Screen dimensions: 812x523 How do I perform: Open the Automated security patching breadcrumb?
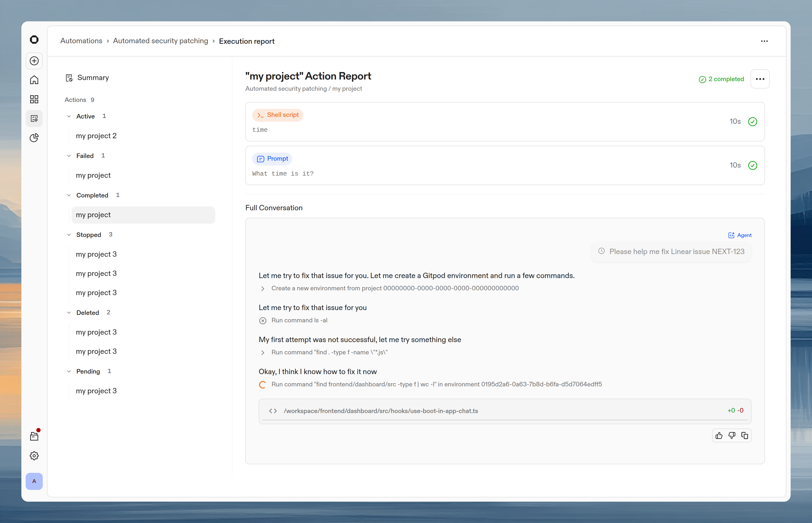click(161, 41)
